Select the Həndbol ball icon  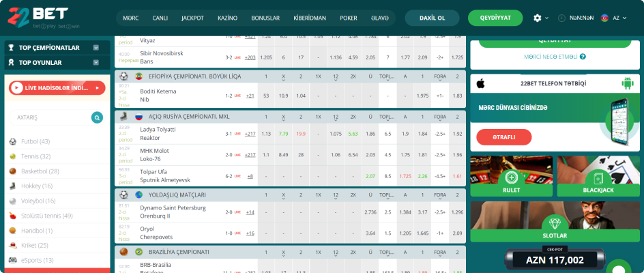coord(13,231)
